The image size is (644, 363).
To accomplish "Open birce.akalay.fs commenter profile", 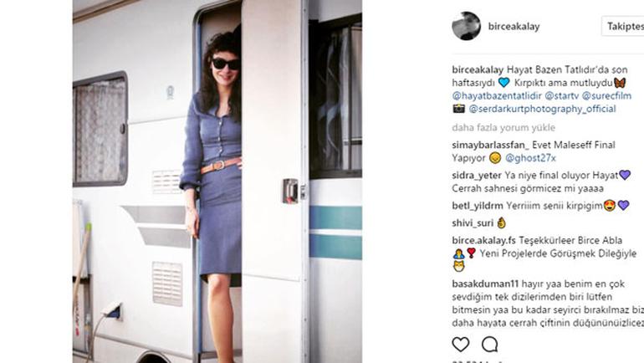I will click(x=483, y=240).
